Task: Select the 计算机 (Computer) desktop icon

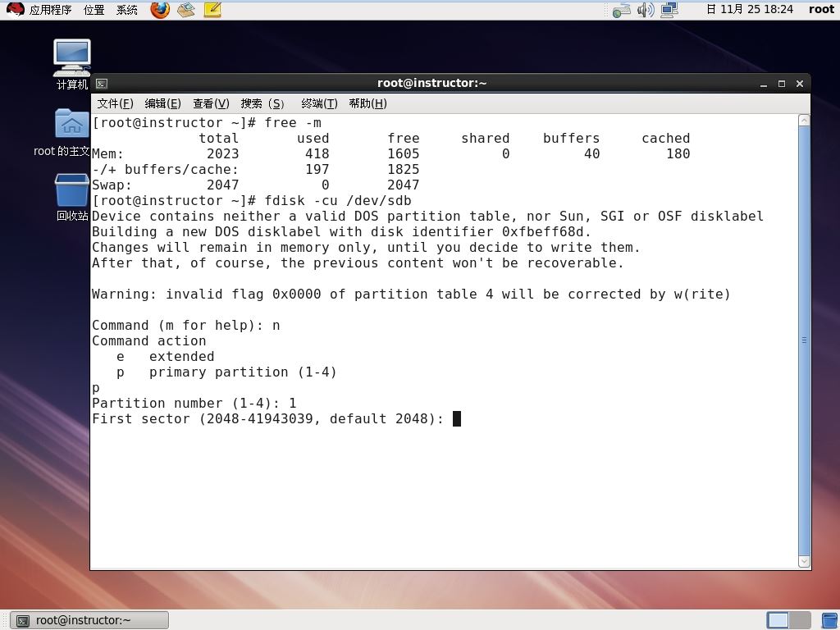Action: tap(72, 65)
